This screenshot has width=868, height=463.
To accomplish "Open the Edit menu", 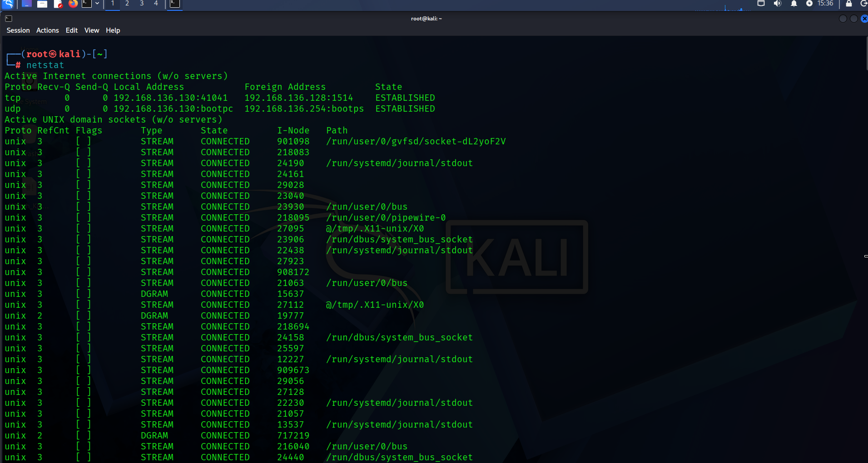I will point(72,30).
